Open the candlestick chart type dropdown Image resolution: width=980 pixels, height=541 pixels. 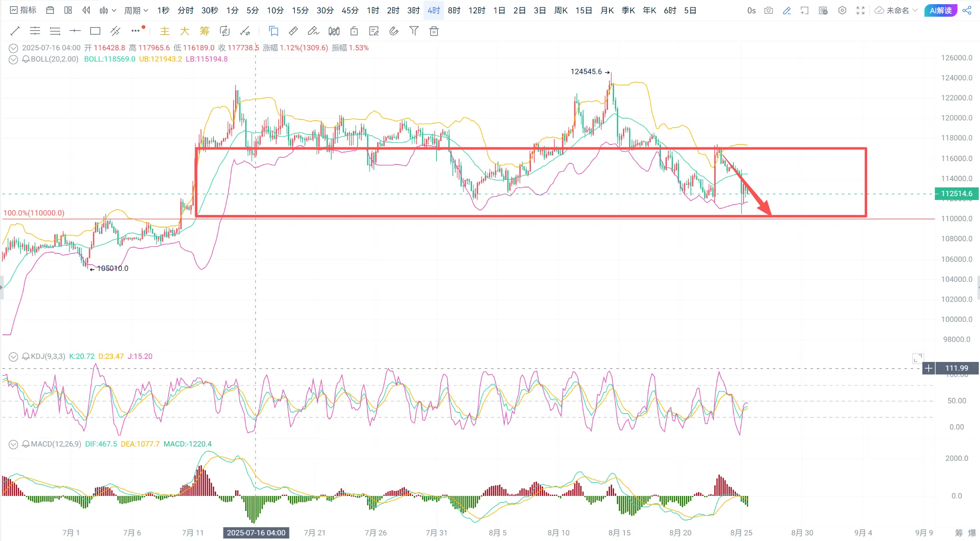[x=108, y=10]
